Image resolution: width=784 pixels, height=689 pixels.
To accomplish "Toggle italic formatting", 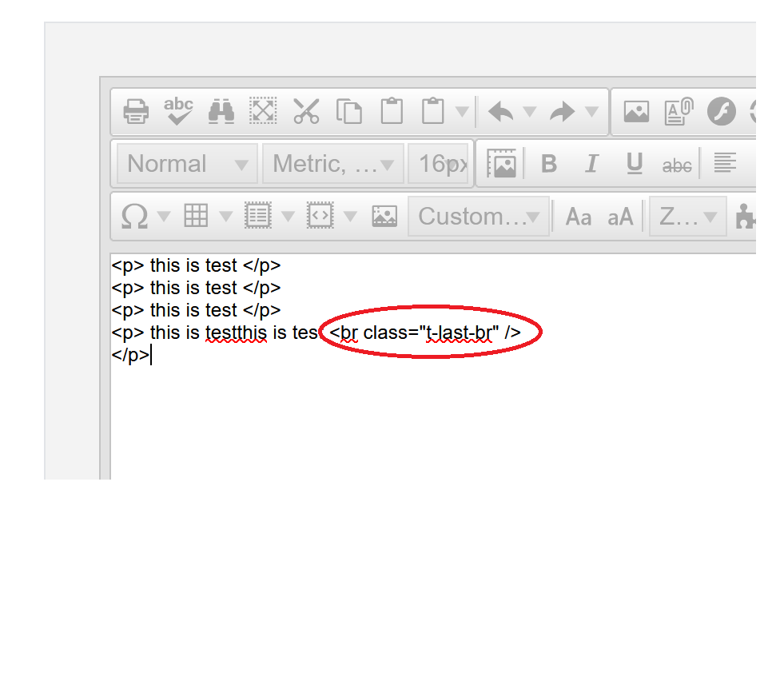I will (x=591, y=164).
